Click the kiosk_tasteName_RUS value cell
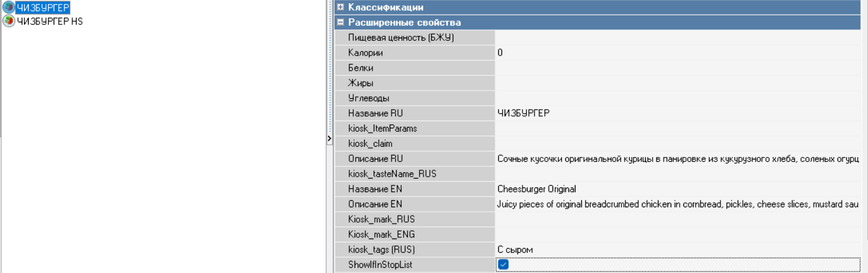Screen dimensions: 868x273 click(677, 173)
